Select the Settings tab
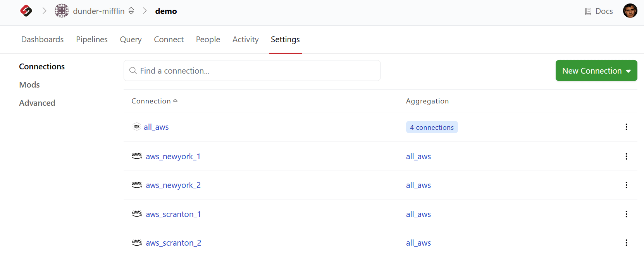 (285, 40)
